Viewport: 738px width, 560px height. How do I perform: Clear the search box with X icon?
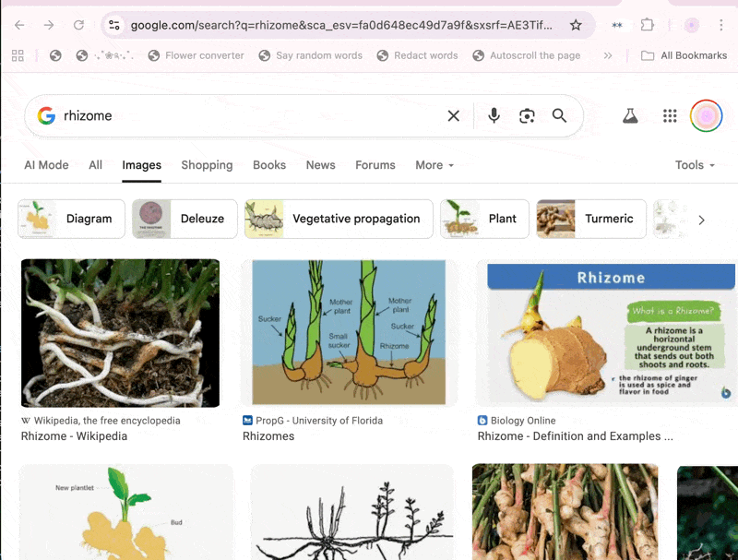click(453, 115)
